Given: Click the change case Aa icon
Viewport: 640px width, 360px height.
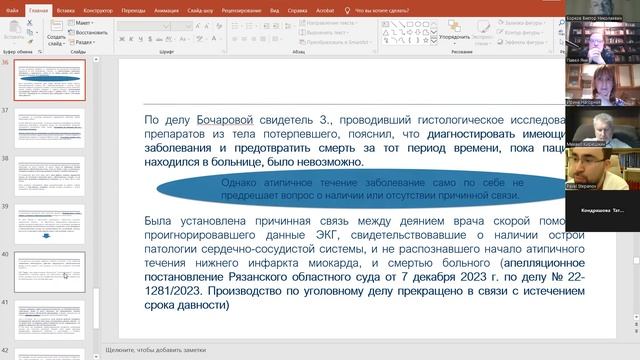Looking at the screenshot, I should 182,39.
